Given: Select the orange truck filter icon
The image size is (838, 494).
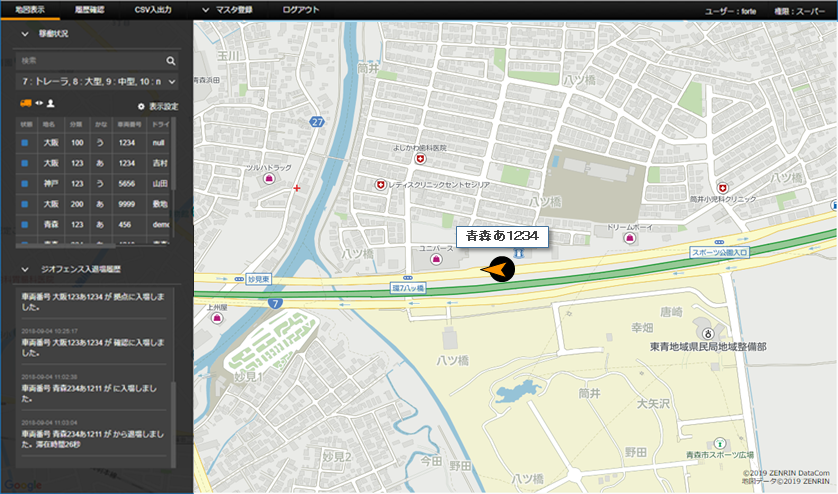Looking at the screenshot, I should [x=25, y=103].
